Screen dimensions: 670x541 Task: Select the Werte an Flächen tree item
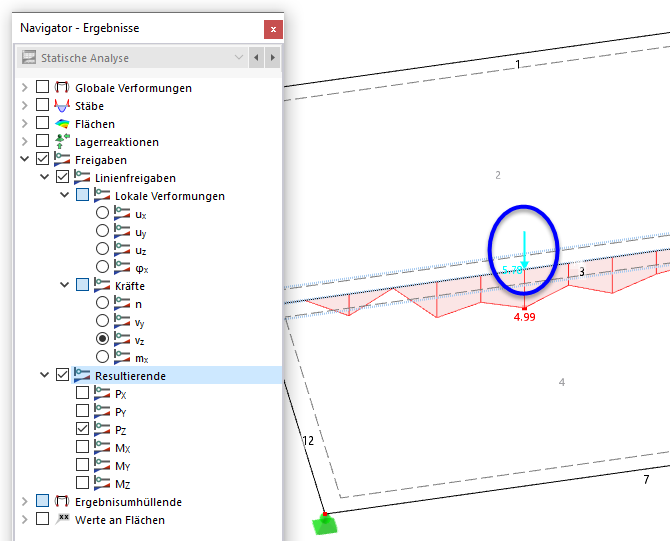coord(120,520)
